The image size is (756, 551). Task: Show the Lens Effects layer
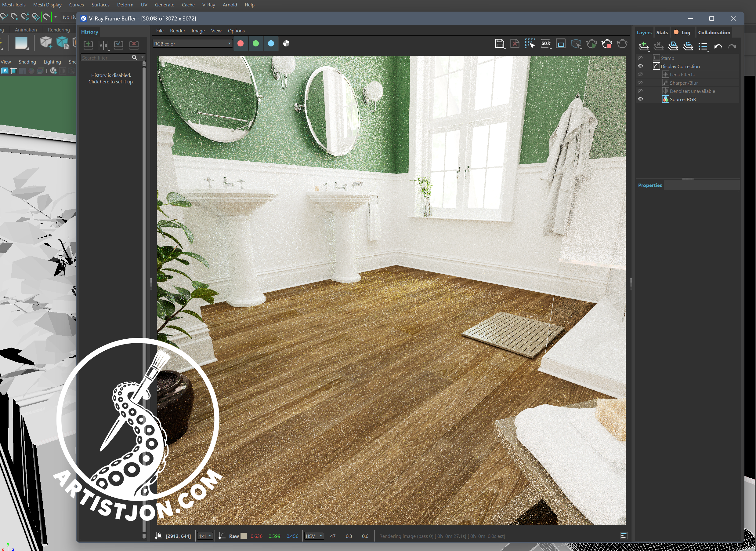point(640,75)
